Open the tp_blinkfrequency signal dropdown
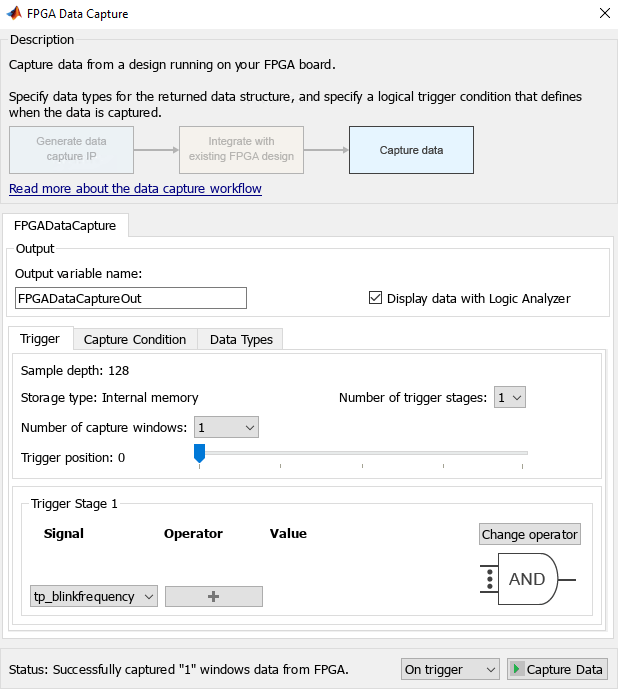The height and width of the screenshot is (689, 618). click(94, 597)
